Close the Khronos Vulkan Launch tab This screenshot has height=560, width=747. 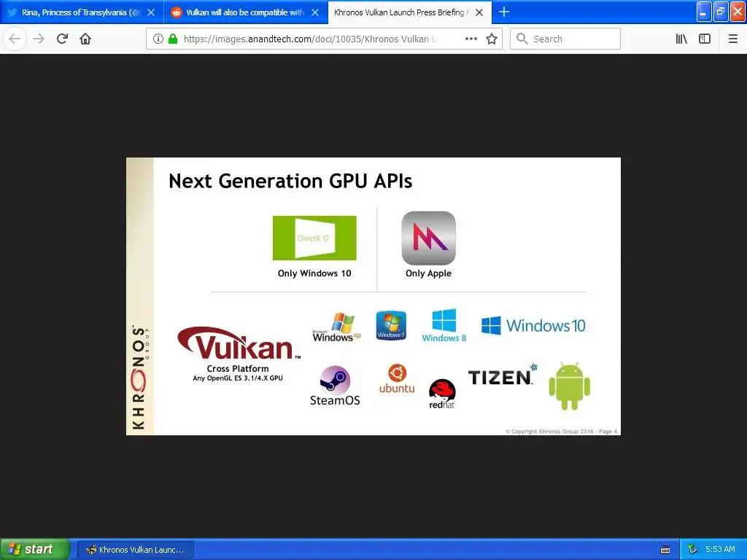tap(479, 12)
